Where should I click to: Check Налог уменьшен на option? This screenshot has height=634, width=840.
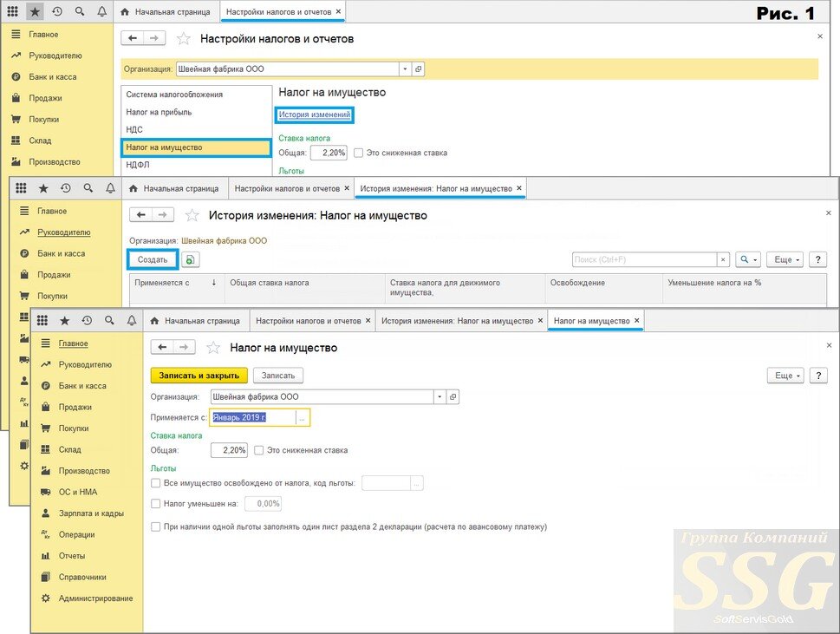[x=156, y=504]
